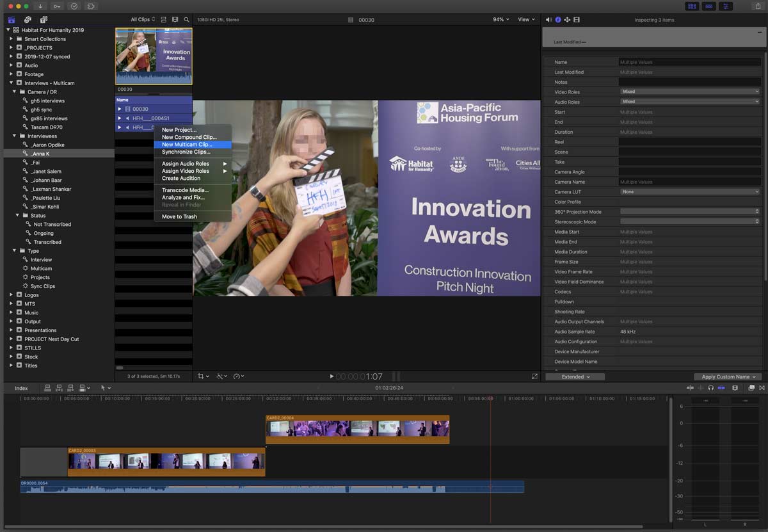Choose Move to Trash menu item
Screen dimensions: 768x532
tap(193, 216)
